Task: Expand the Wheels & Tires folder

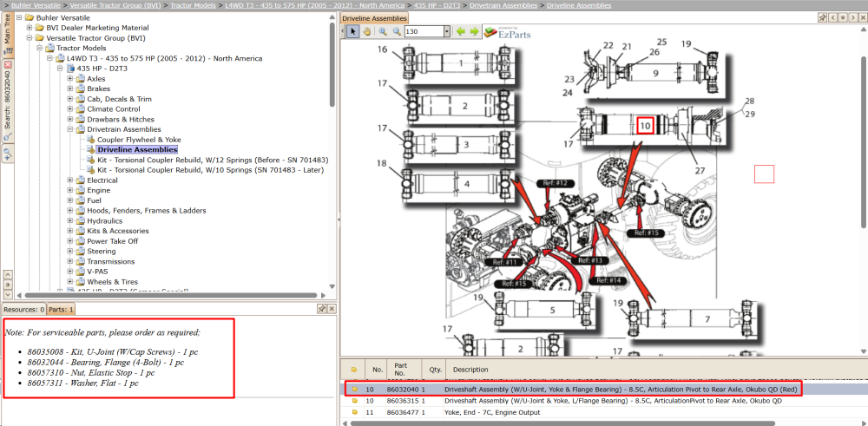Action: 70,282
